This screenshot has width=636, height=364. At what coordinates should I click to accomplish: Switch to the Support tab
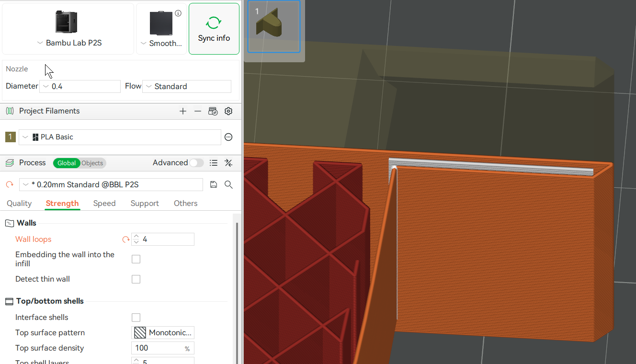[x=145, y=204]
